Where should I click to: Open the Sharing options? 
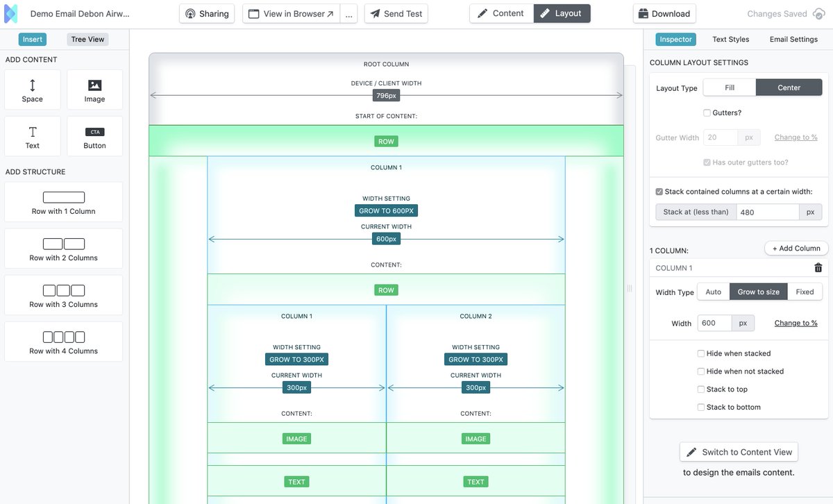point(207,14)
